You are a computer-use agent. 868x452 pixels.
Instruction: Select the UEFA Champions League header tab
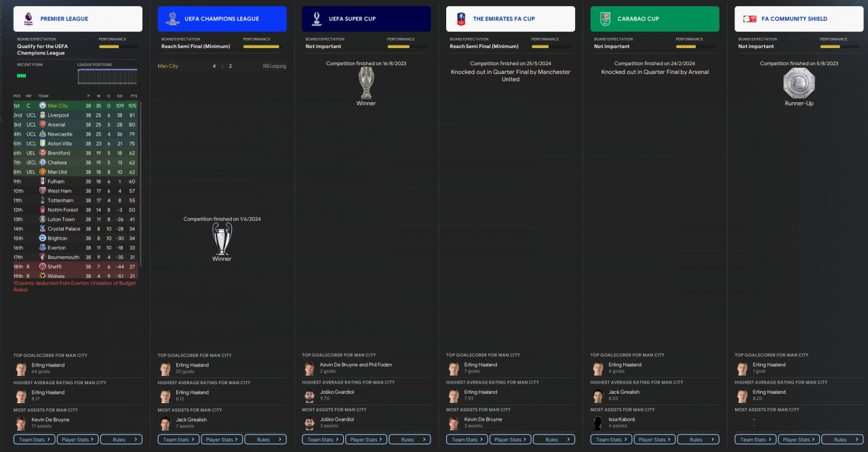(222, 19)
